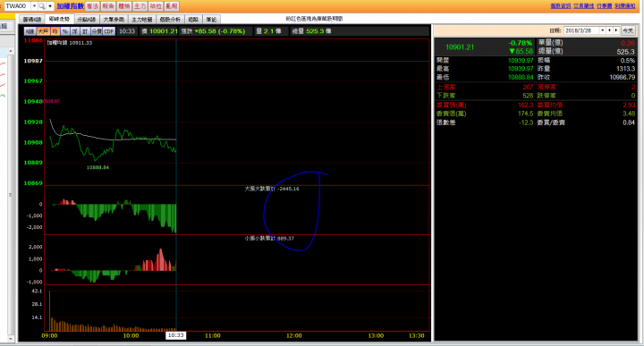644x346 pixels.
Task: Click the 委買/委賣 ratio 0.84
Action: [x=629, y=122]
